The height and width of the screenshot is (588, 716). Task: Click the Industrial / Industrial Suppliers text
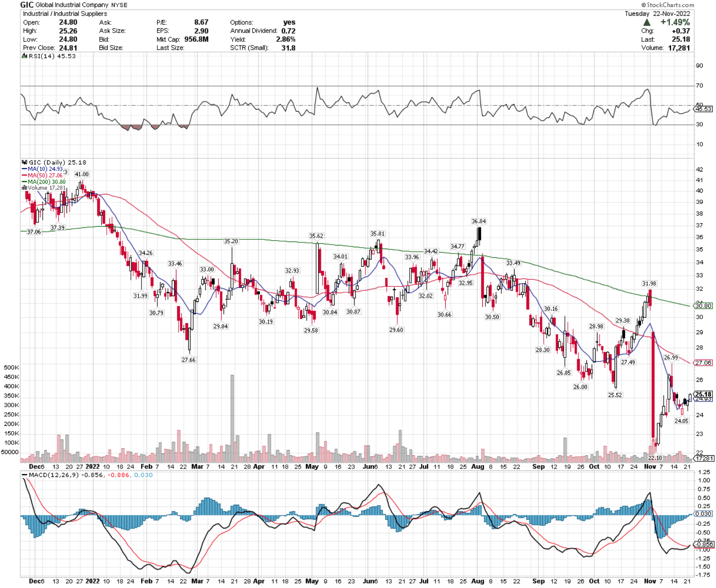point(65,14)
